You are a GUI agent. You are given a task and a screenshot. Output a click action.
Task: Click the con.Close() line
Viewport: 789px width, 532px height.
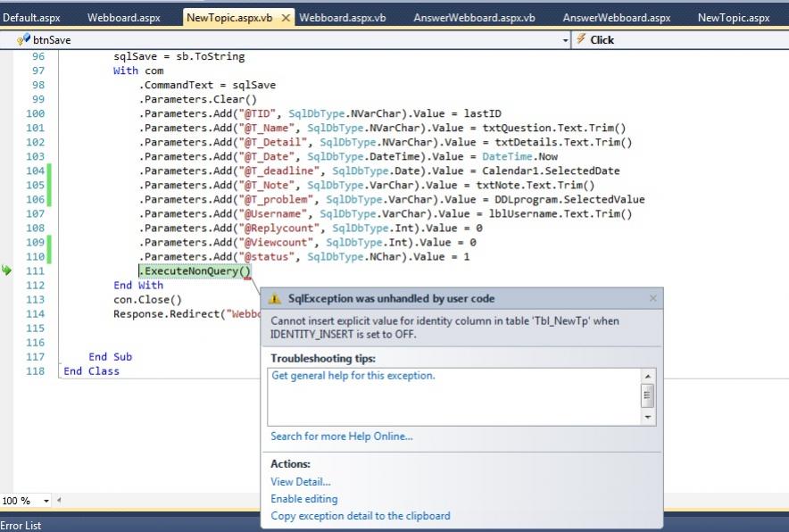pyautogui.click(x=147, y=300)
